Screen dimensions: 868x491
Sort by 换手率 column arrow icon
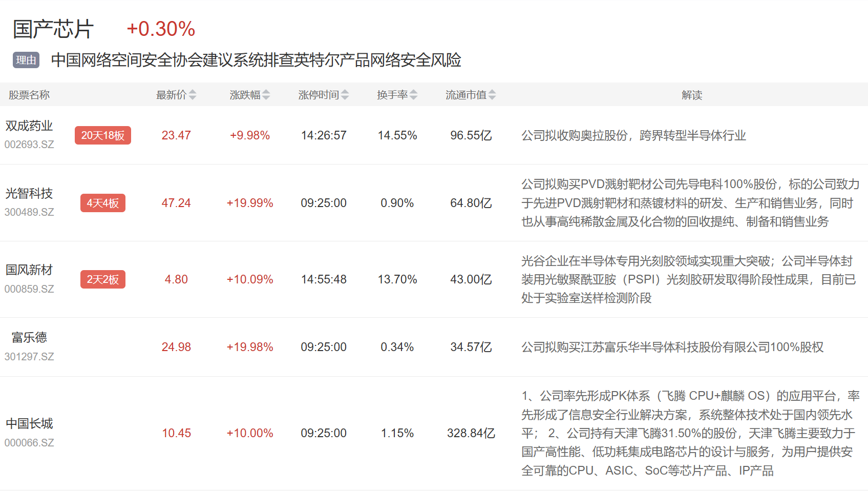[x=414, y=95]
